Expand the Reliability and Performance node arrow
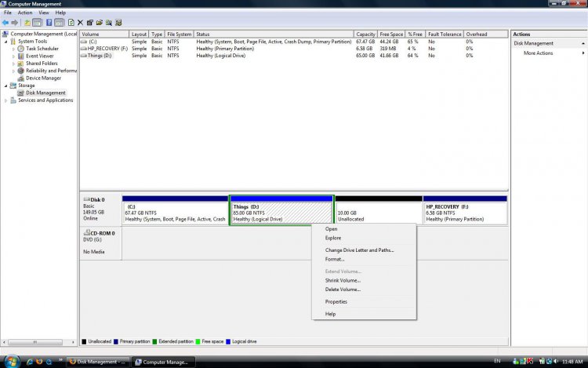This screenshot has height=368, width=588. pyautogui.click(x=13, y=71)
